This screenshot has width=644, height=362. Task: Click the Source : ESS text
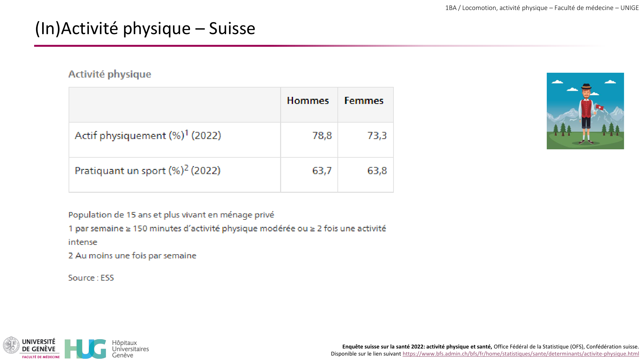click(90, 278)
